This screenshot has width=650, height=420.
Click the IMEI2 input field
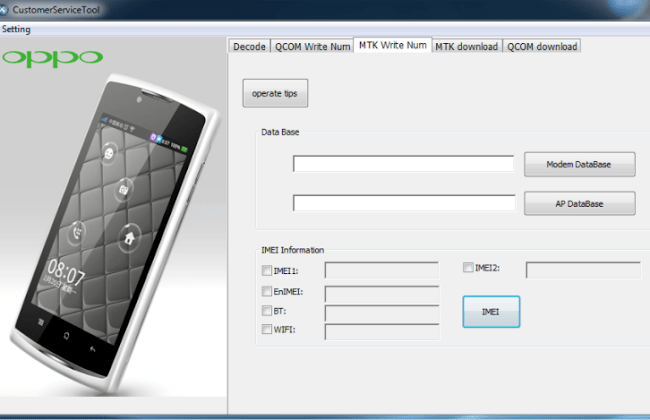[583, 270]
